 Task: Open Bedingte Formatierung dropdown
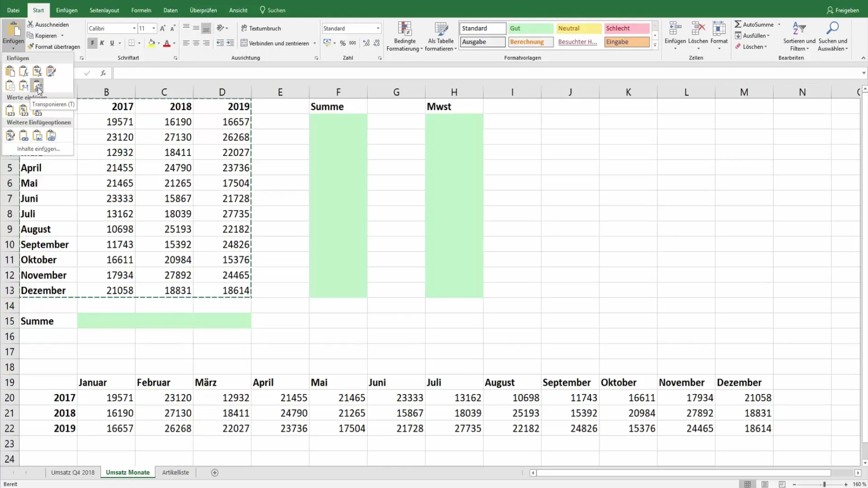[x=405, y=36]
